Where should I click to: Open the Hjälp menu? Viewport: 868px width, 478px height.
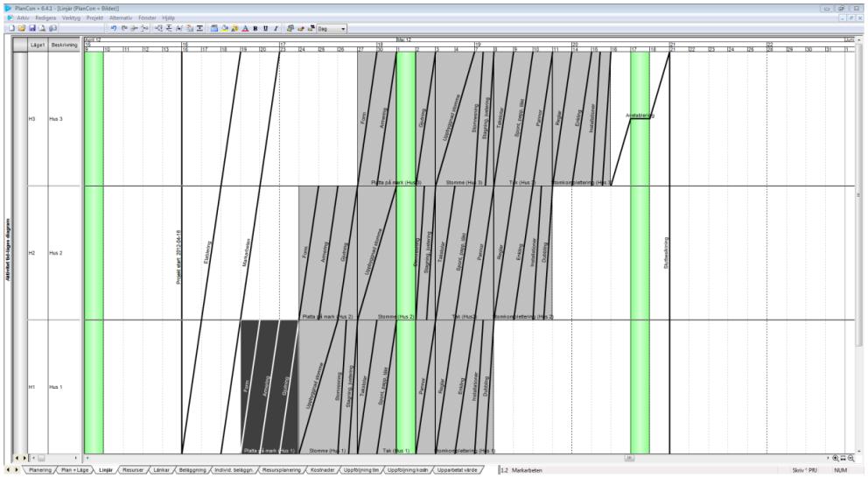pos(168,18)
